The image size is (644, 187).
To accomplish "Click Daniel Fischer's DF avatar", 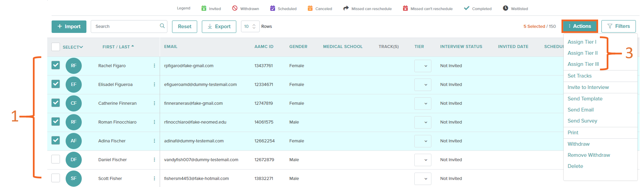I will tap(74, 160).
